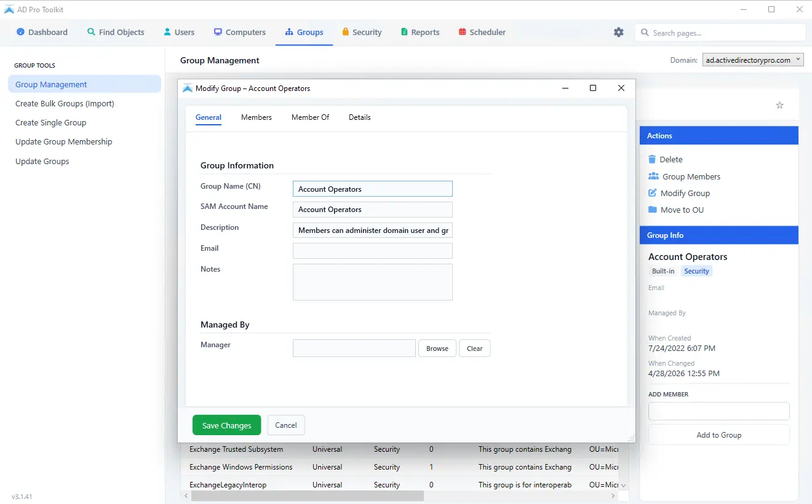Screen dimensions: 812x504
Task: Click the Actions panel header
Action: click(719, 136)
